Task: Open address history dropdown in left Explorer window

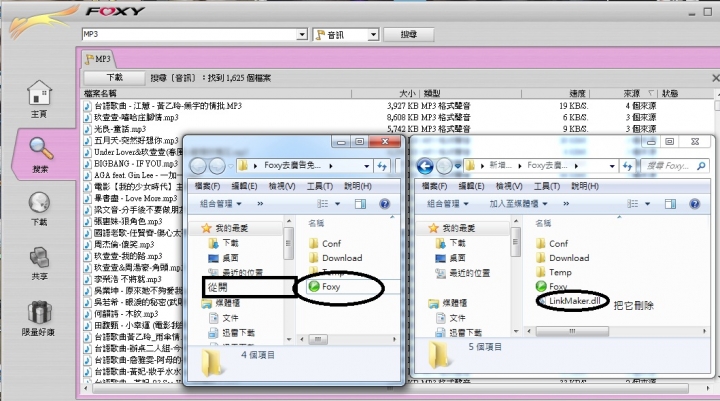Action: tap(366, 166)
